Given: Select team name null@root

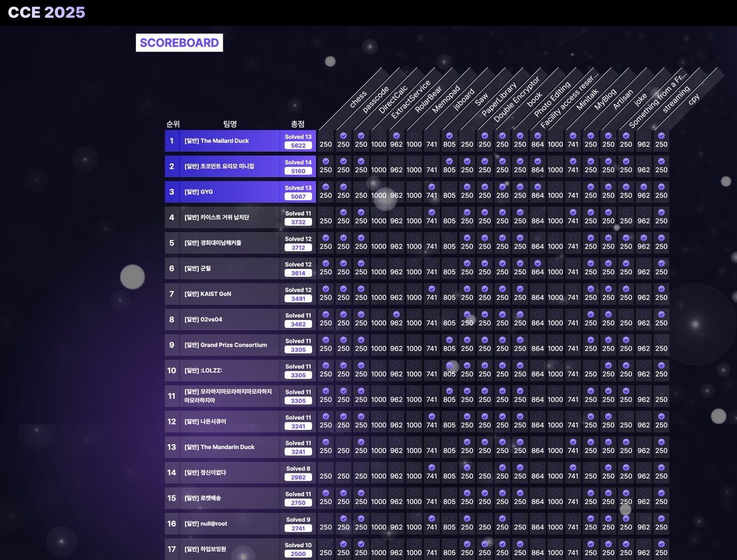Looking at the screenshot, I should pyautogui.click(x=206, y=524).
